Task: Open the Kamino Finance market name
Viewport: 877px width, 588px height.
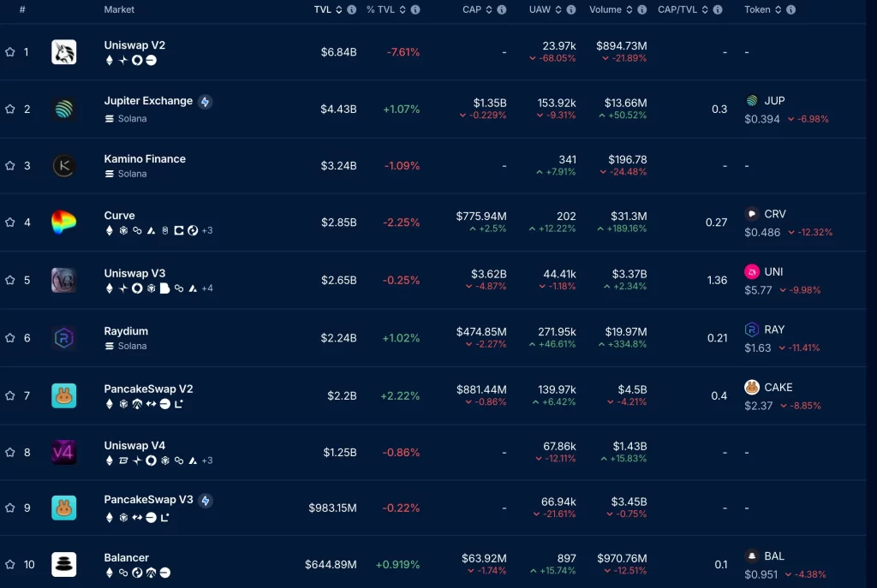Action: click(x=145, y=158)
